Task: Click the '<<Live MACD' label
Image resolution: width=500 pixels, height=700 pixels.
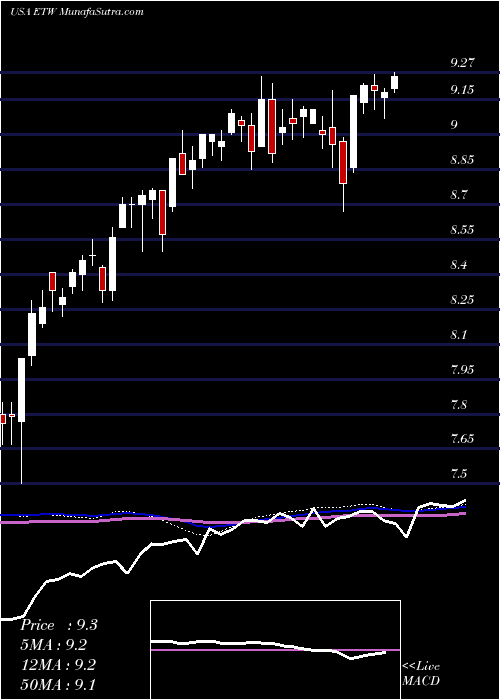Action: pyautogui.click(x=421, y=674)
